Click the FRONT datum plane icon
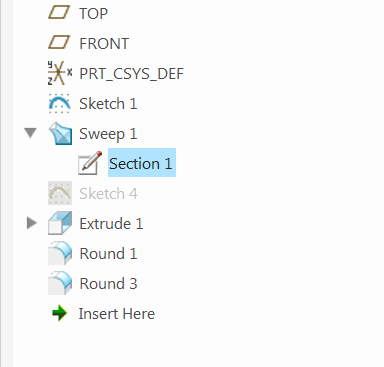 pos(59,43)
